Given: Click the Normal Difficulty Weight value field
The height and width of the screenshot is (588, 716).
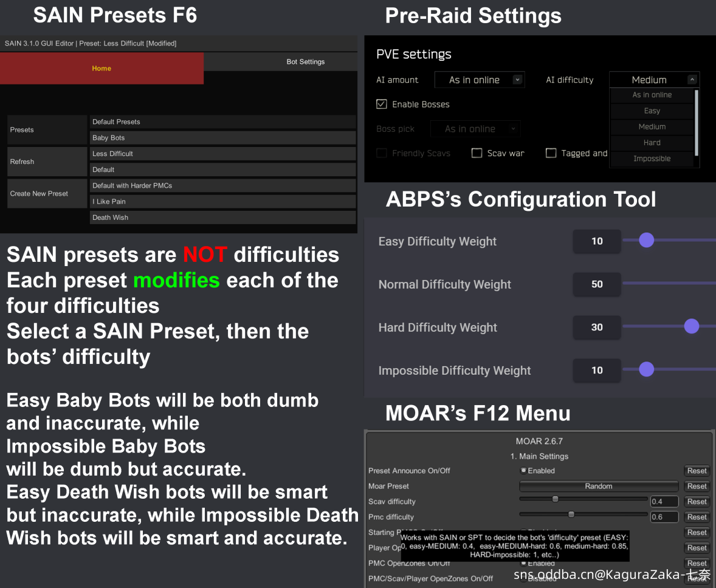Looking at the screenshot, I should point(597,284).
